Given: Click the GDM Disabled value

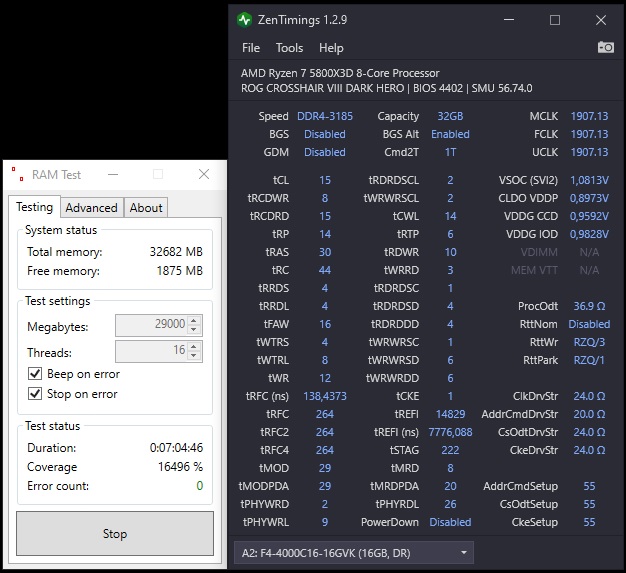Looking at the screenshot, I should (325, 152).
